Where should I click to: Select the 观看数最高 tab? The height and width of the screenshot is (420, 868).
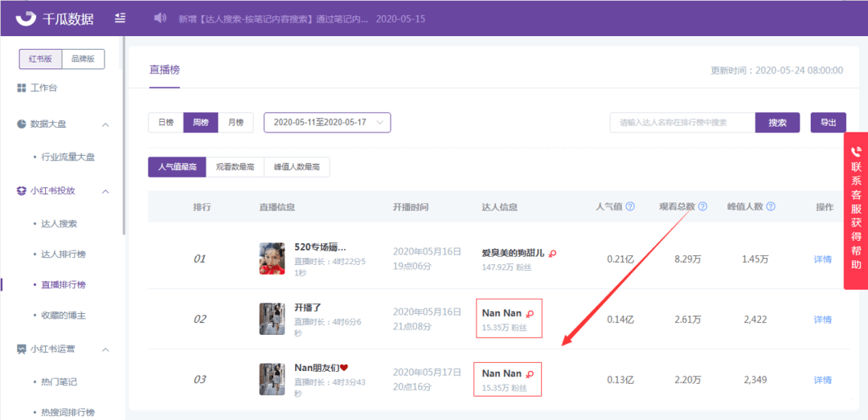[x=235, y=167]
